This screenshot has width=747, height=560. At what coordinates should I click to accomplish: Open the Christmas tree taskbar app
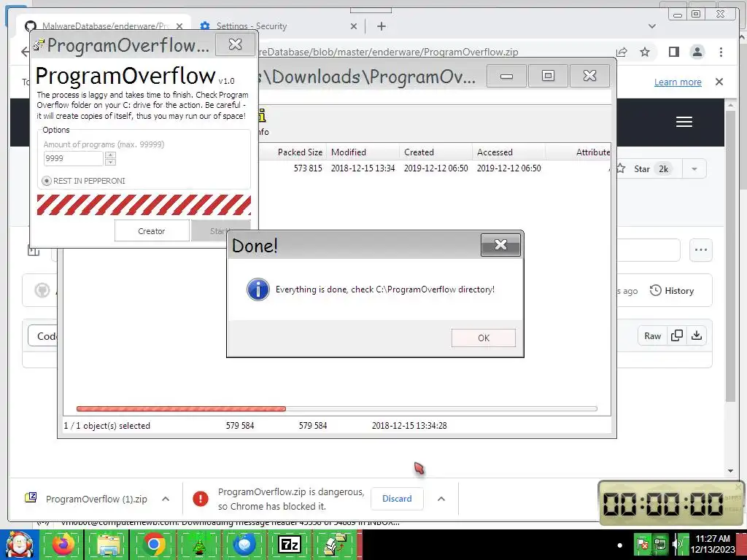pyautogui.click(x=199, y=545)
